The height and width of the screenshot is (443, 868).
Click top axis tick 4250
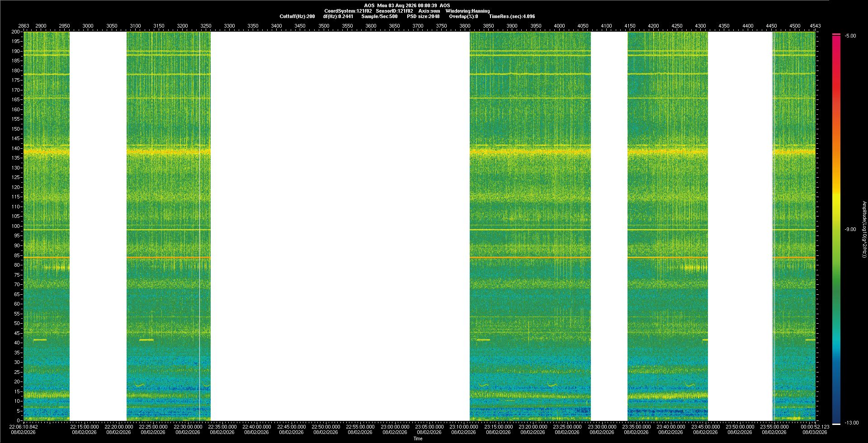click(677, 26)
